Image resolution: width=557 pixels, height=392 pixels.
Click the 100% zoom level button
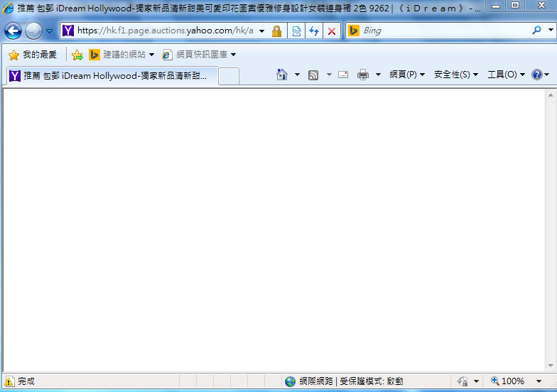point(508,381)
